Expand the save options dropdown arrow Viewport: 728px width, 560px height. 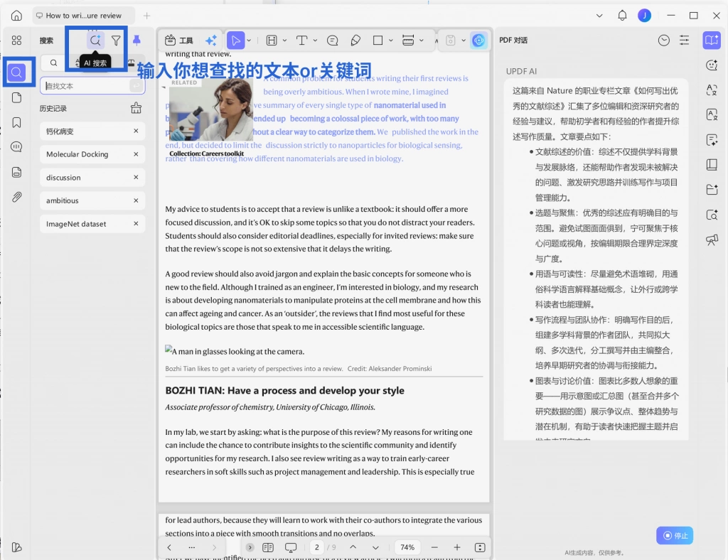(x=464, y=41)
